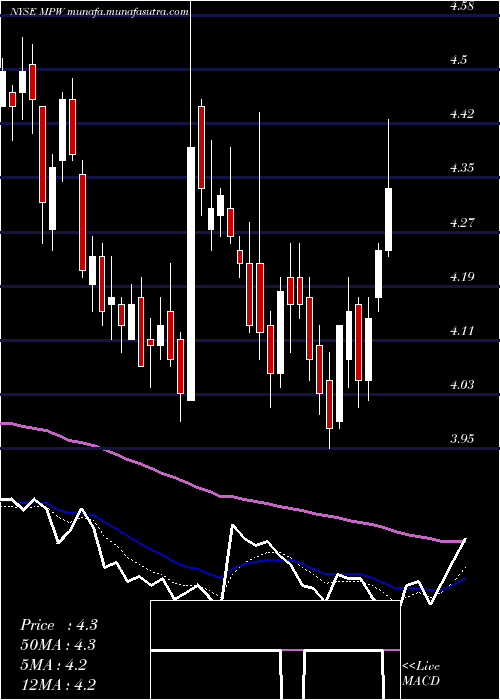This screenshot has width=500, height=700.
Task: Click the last white candlestick on the right
Action: tap(388, 219)
